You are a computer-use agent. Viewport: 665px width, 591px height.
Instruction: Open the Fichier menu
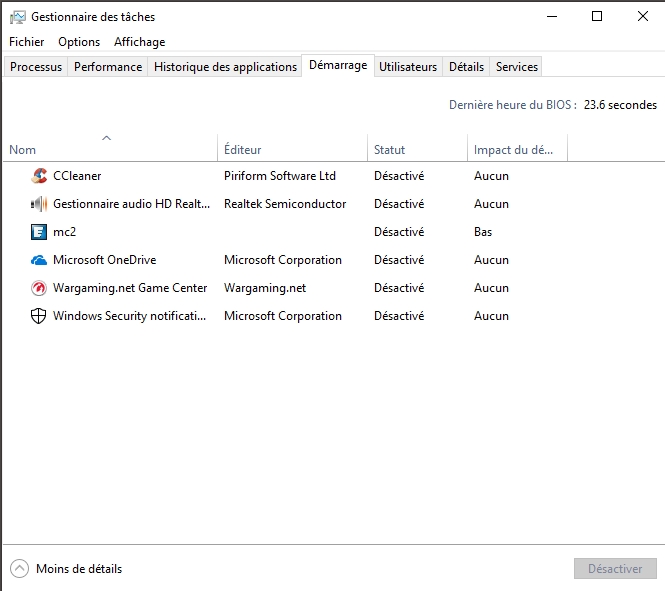(x=27, y=42)
